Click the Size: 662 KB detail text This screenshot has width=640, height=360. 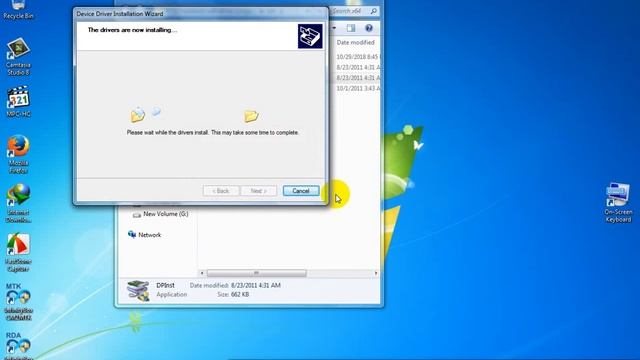[233, 294]
